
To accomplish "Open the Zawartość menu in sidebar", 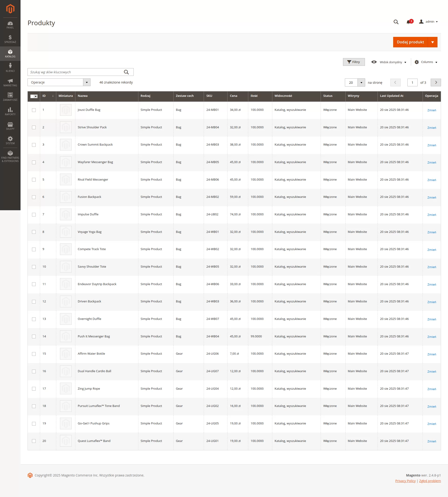I will click(x=10, y=97).
